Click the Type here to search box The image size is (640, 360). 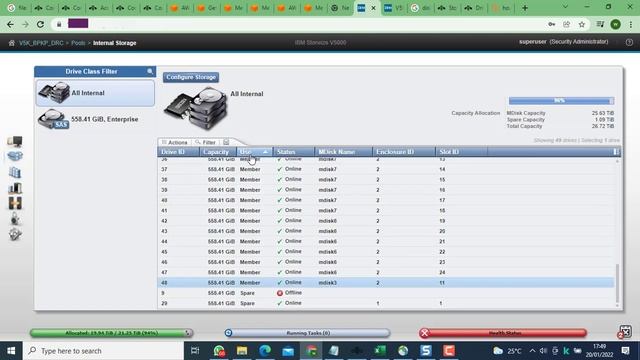[104, 351]
